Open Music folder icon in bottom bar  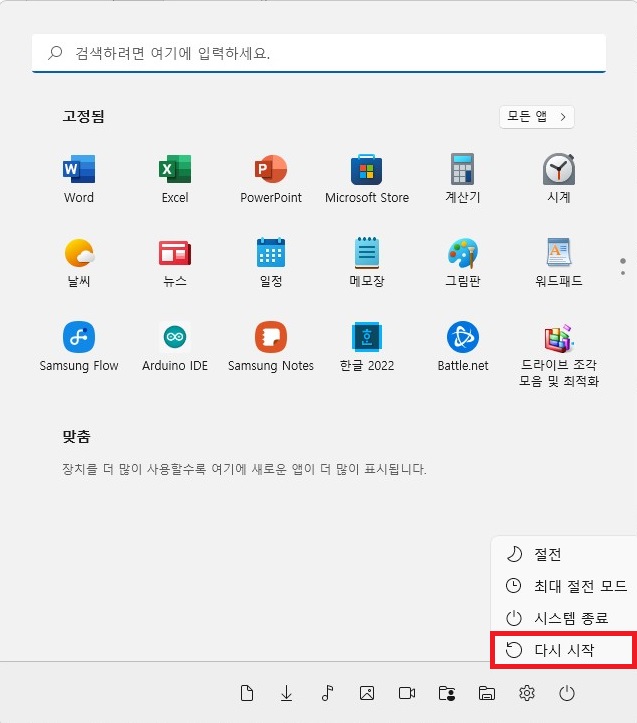327,693
